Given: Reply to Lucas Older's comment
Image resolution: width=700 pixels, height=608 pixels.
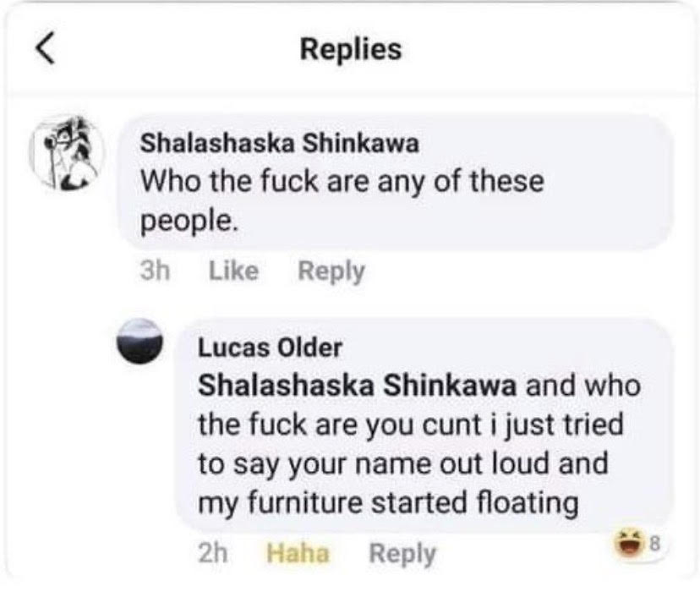Looking at the screenshot, I should pos(402,554).
